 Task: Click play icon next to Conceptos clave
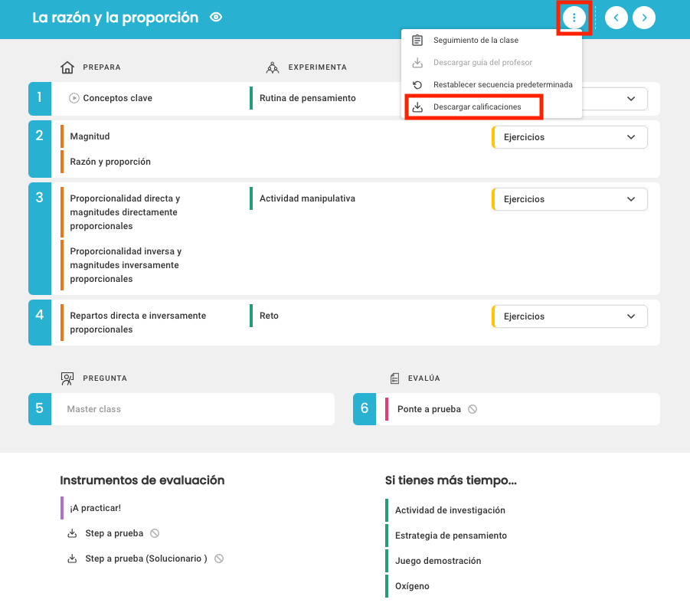[x=74, y=98]
